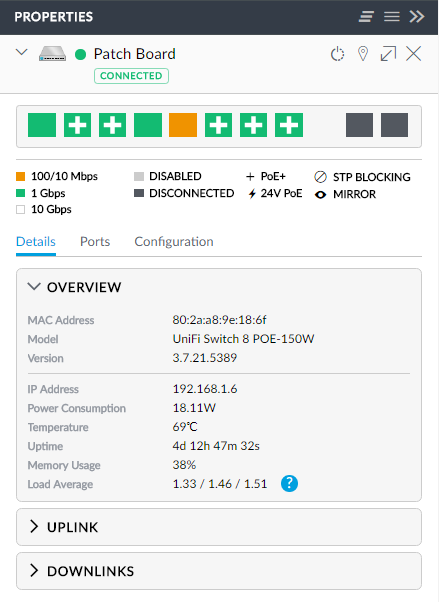This screenshot has height=602, width=439.
Task: Select port 7 with PoE+ symbol
Action: tap(253, 125)
